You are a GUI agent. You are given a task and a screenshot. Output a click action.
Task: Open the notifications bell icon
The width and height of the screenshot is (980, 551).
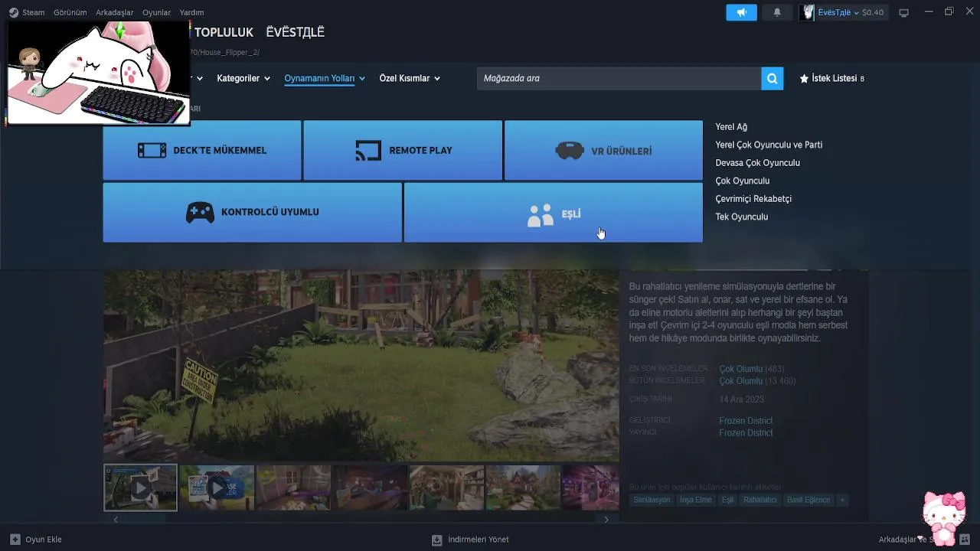point(777,12)
